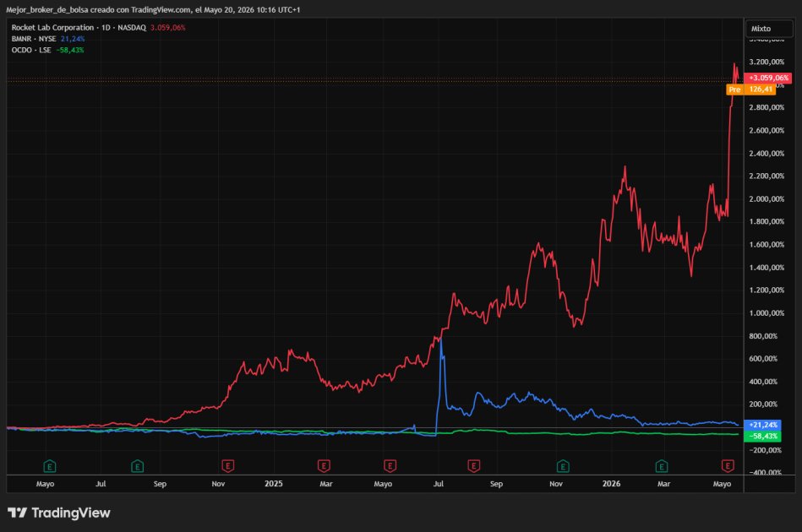Click the 800,00% price axis label
Viewport: 802px width, 532px height.
coord(763,336)
